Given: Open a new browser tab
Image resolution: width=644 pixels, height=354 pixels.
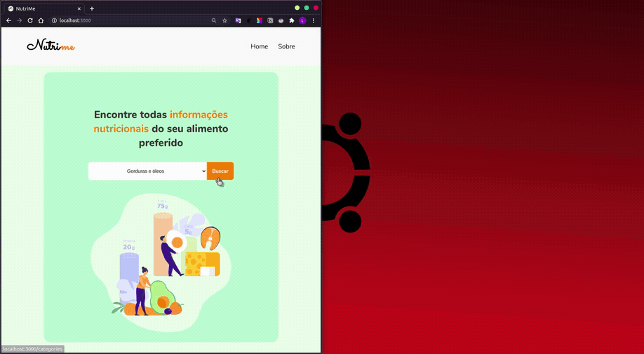Looking at the screenshot, I should point(92,8).
